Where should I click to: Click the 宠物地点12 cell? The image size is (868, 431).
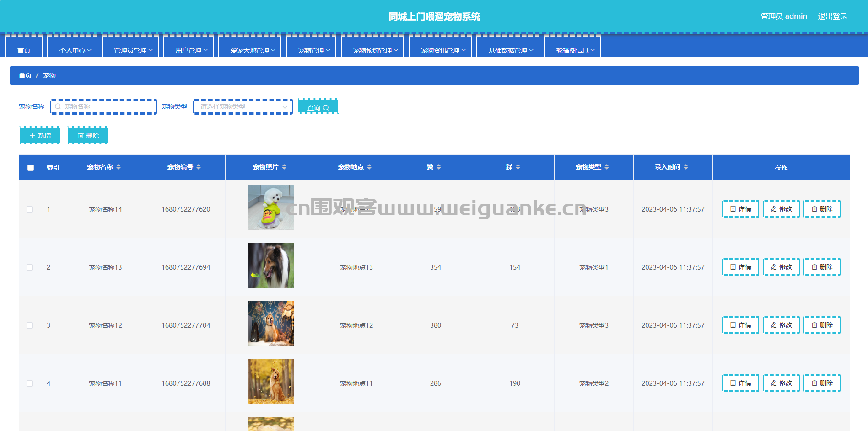click(356, 325)
